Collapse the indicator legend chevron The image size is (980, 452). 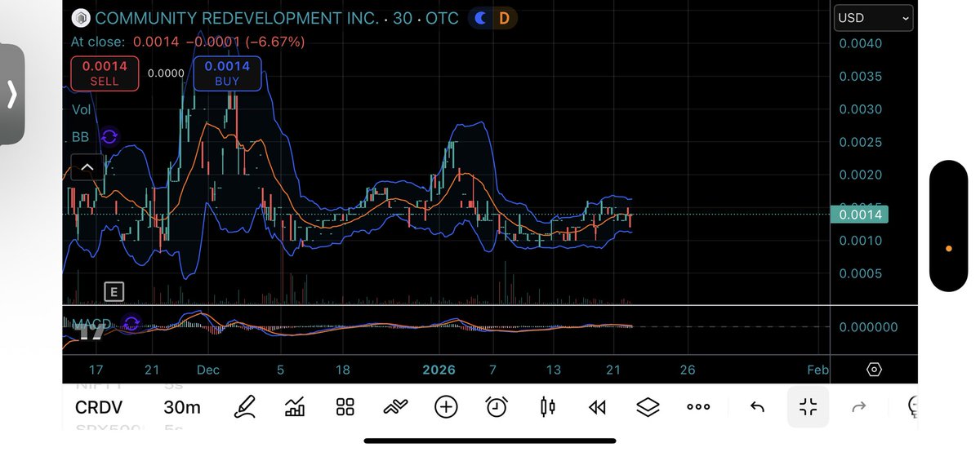(x=87, y=167)
